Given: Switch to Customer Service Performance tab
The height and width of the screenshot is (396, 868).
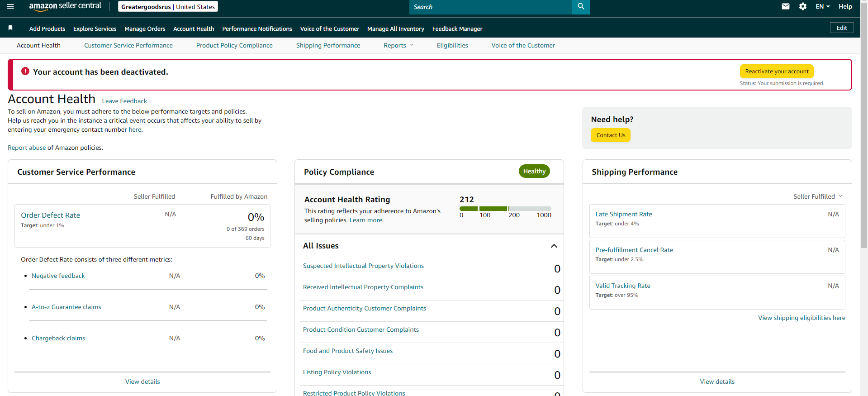Looking at the screenshot, I should 128,45.
